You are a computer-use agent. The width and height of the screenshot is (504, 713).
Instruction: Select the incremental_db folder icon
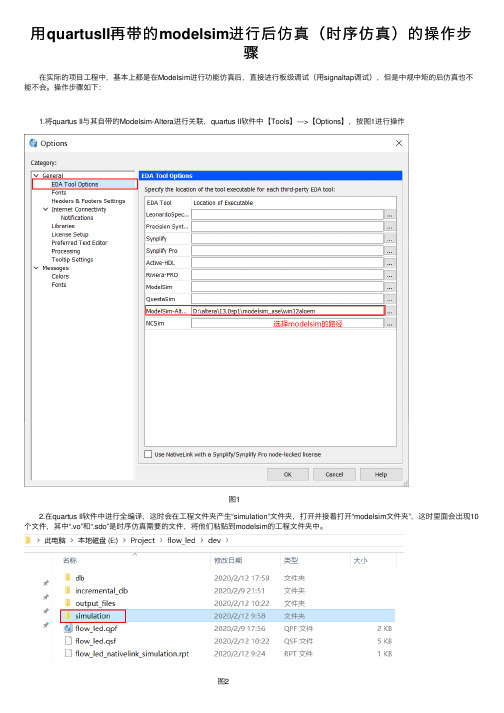pos(68,590)
